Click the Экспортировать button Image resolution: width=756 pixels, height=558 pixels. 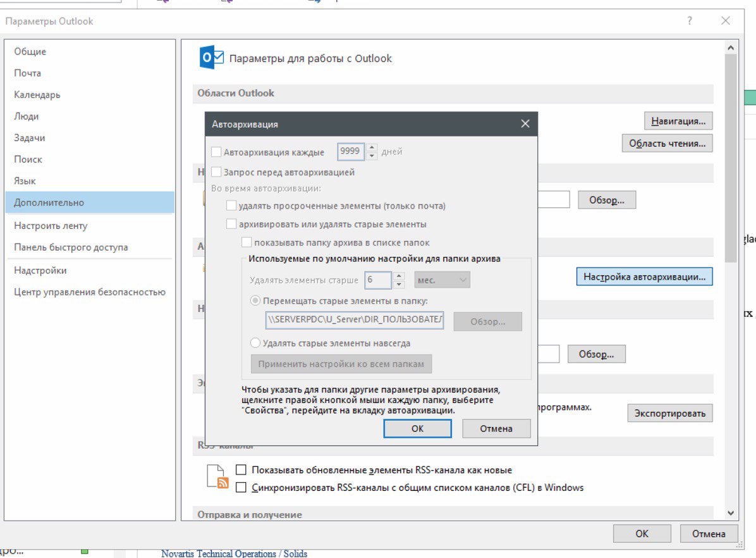(670, 413)
